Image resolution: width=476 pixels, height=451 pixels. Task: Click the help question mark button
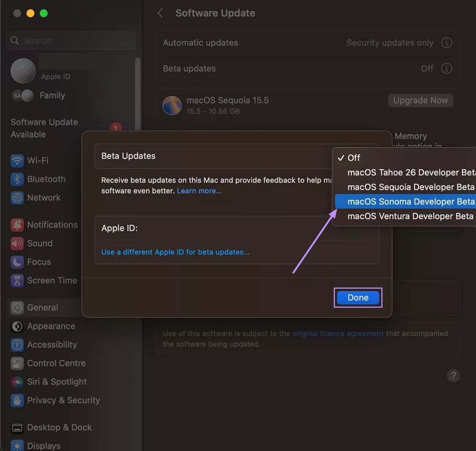(x=453, y=376)
